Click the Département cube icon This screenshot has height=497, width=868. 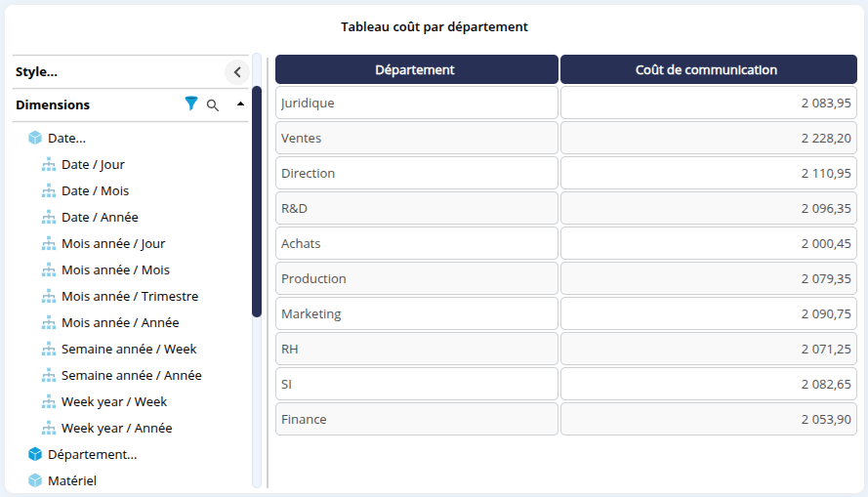click(x=35, y=454)
